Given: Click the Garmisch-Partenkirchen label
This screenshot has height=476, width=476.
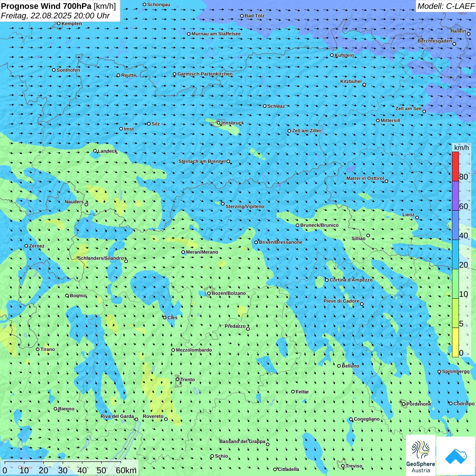Looking at the screenshot, I should (x=205, y=74).
